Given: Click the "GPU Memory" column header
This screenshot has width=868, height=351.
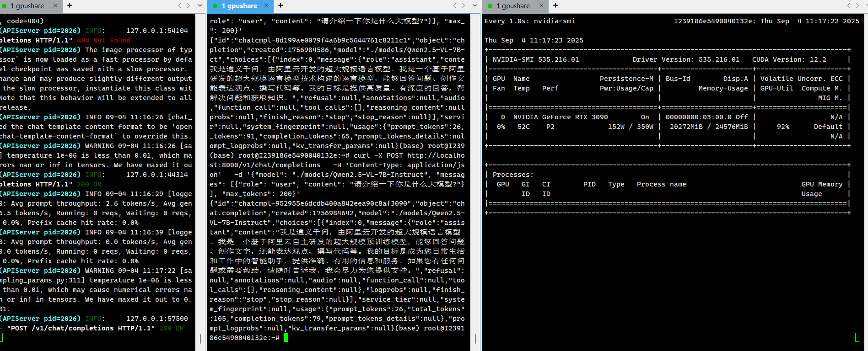Looking at the screenshot, I should pyautogui.click(x=822, y=184).
